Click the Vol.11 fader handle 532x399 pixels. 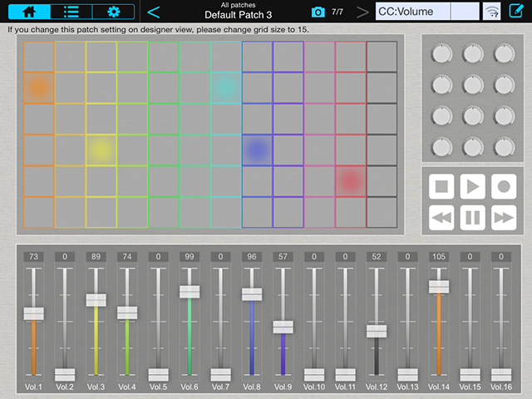(x=346, y=375)
